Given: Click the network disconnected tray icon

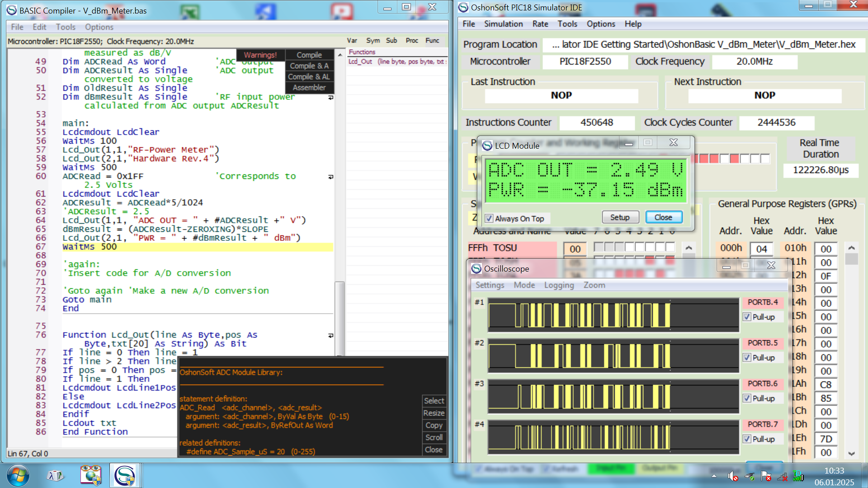Looking at the screenshot, I should click(x=782, y=476).
